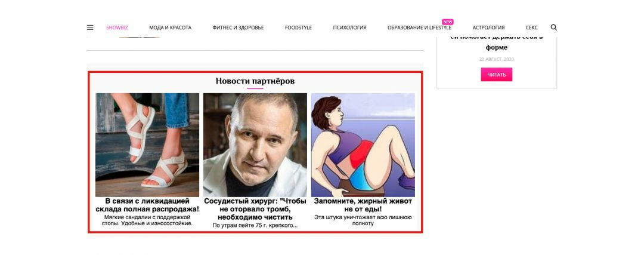Click the sidebar article title ending 'форме'
This screenshot has height=255, width=644.
[497, 42]
